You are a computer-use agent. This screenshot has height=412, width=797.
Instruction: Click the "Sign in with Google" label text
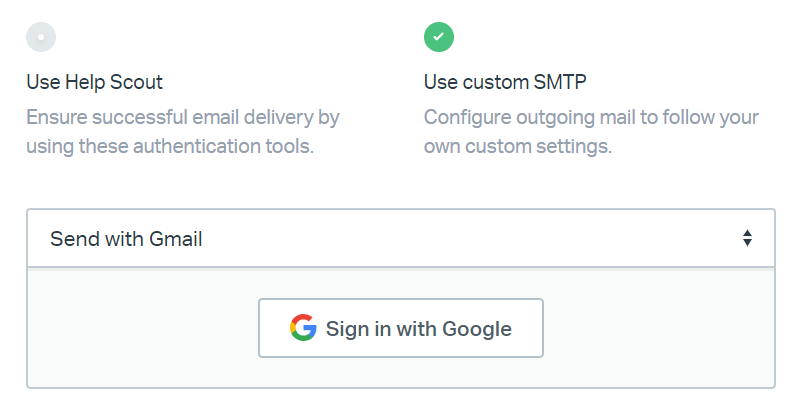[x=418, y=329]
